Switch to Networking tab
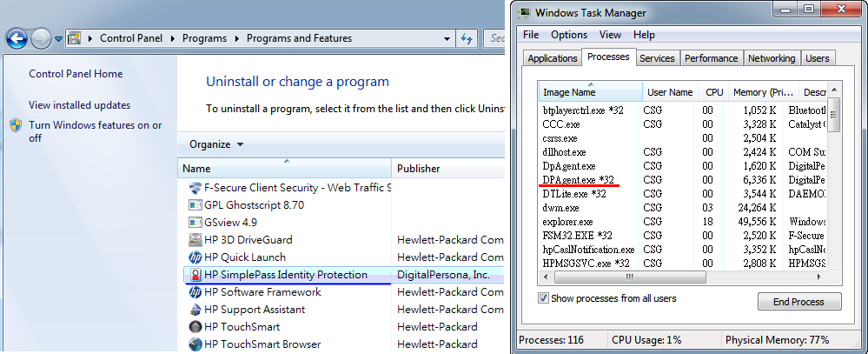Image resolution: width=868 pixels, height=354 pixels. (x=772, y=58)
